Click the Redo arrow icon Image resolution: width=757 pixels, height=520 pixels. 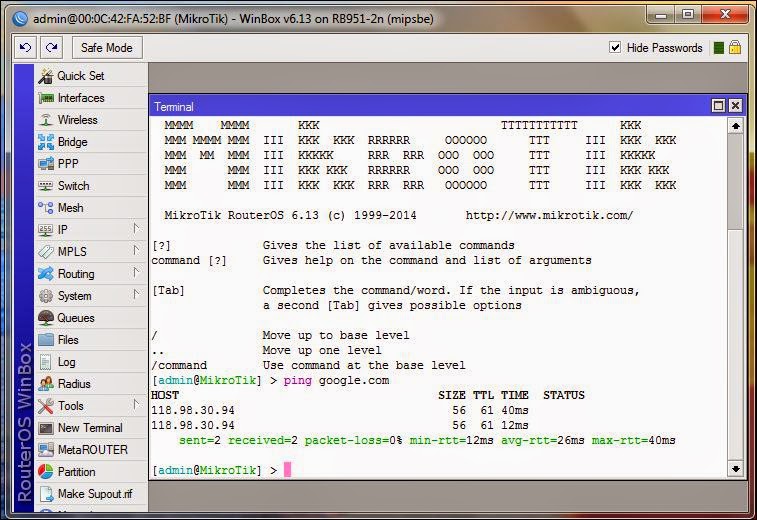click(x=52, y=47)
